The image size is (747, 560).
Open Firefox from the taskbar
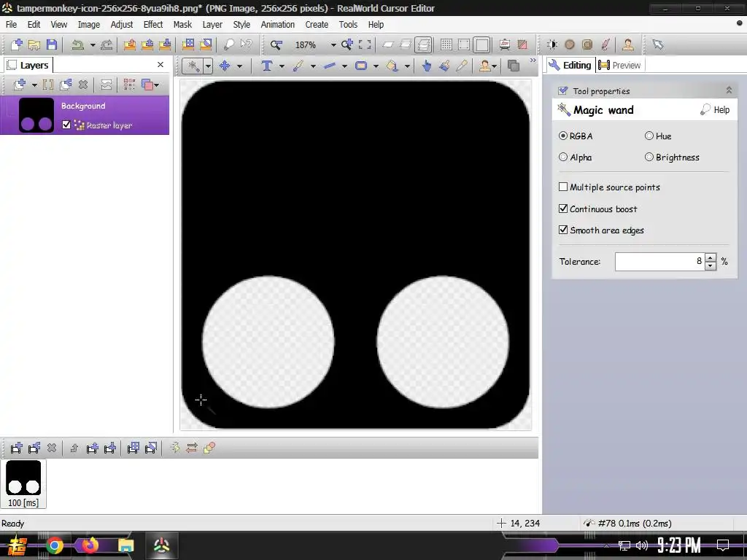(90, 545)
